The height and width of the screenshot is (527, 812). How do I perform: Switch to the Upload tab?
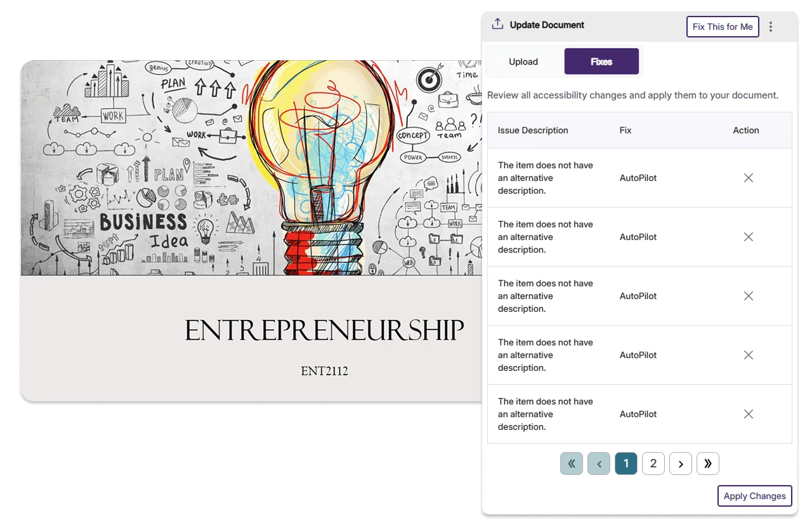(523, 62)
